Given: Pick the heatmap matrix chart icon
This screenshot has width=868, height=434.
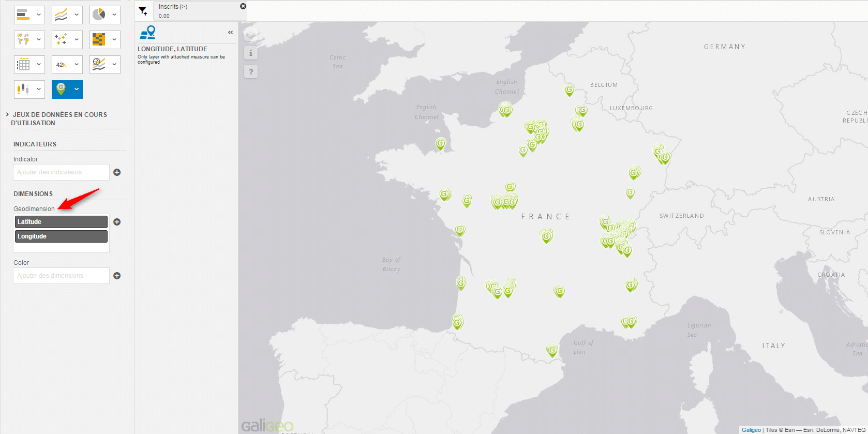Looking at the screenshot, I should tap(99, 39).
